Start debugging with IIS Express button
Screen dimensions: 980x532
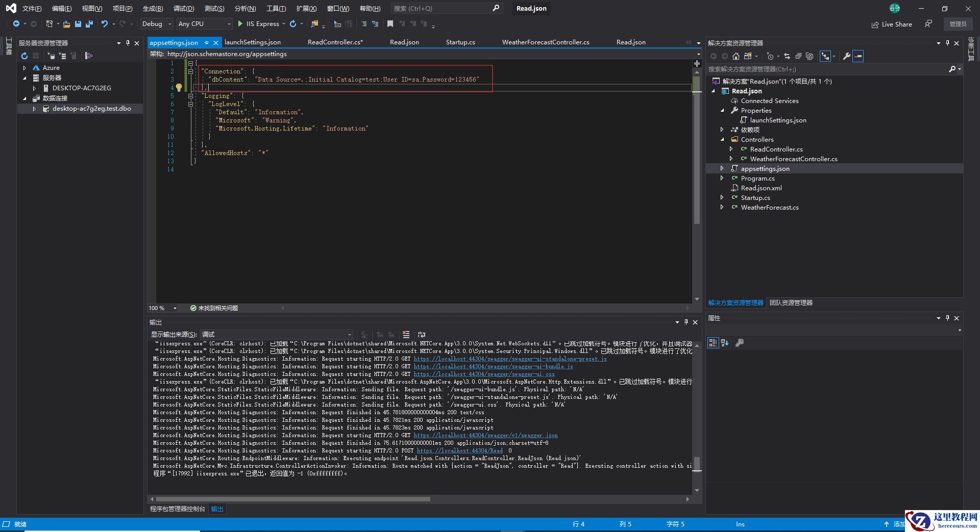[x=258, y=24]
